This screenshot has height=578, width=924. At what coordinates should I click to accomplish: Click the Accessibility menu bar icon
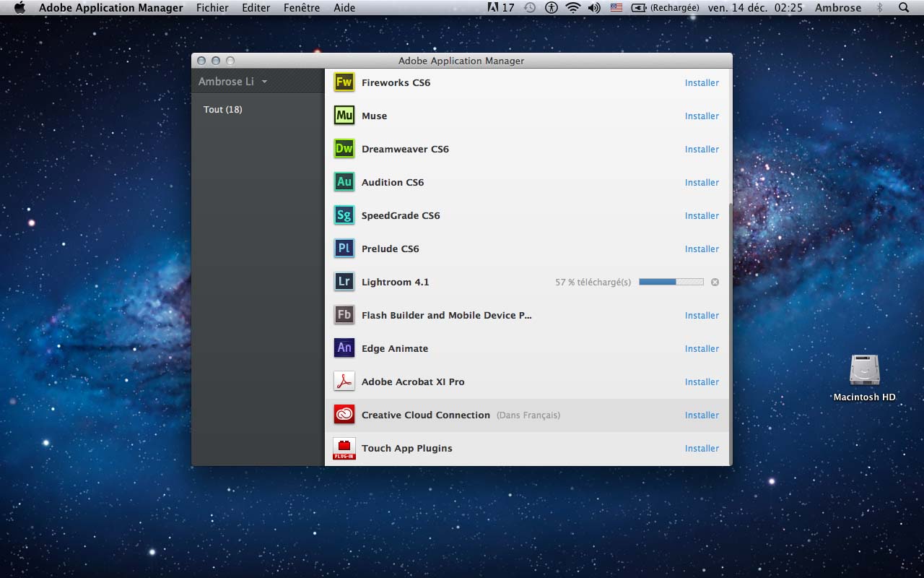[x=552, y=8]
